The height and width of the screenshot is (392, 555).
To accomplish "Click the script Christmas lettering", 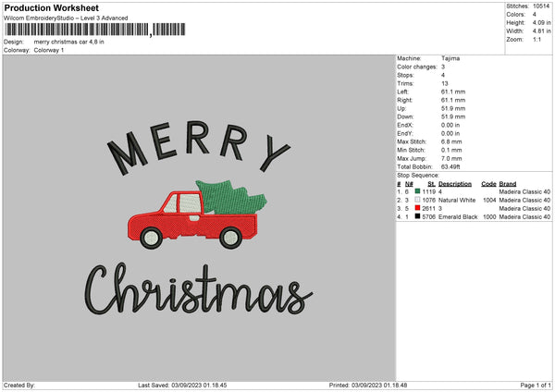I will tap(198, 289).
